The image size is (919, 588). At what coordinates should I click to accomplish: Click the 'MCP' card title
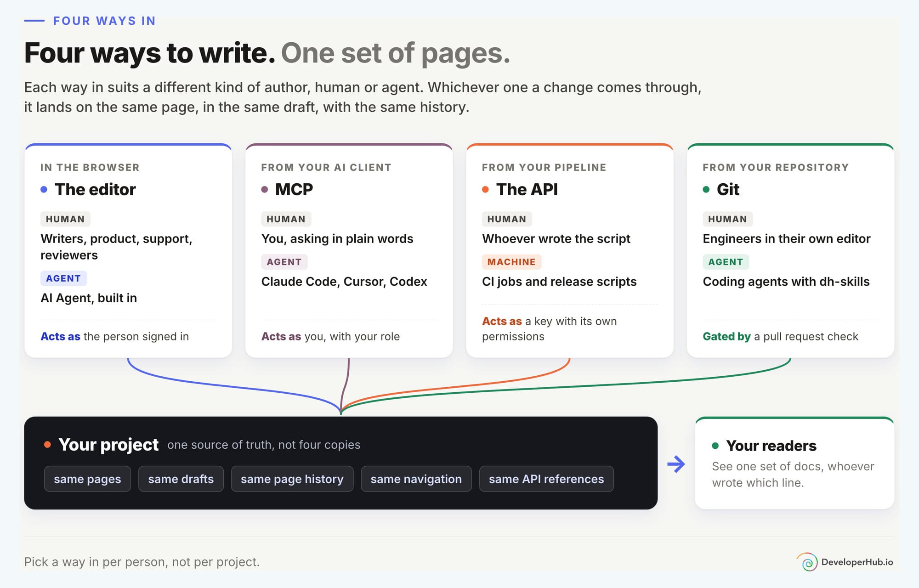[294, 189]
